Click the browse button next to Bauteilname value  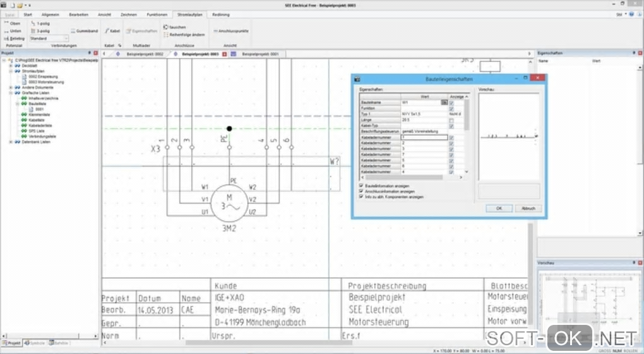pos(444,102)
